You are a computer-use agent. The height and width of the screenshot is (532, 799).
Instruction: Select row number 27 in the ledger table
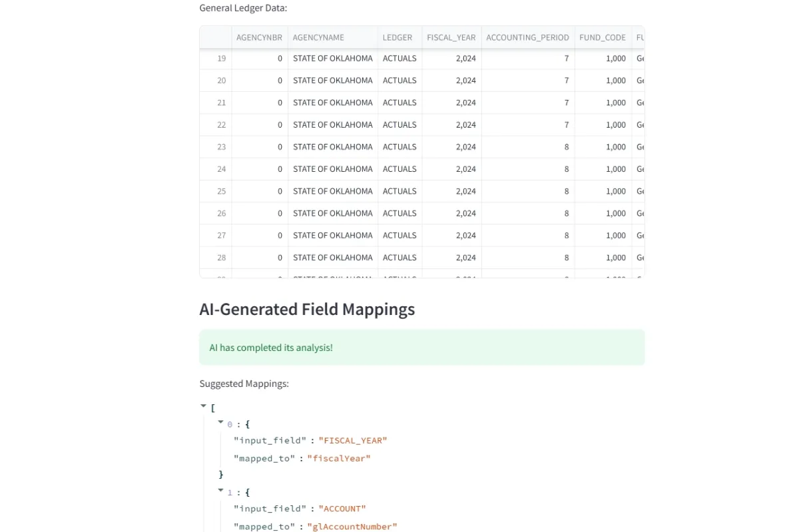216,236
